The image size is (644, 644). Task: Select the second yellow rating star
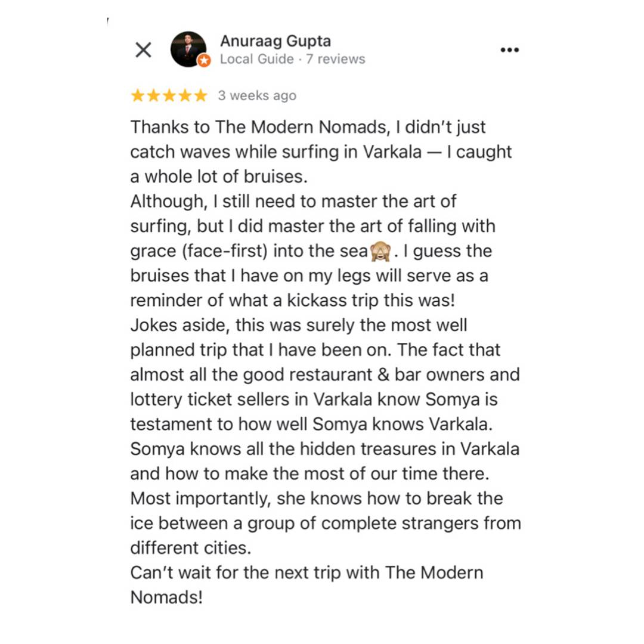click(x=153, y=95)
